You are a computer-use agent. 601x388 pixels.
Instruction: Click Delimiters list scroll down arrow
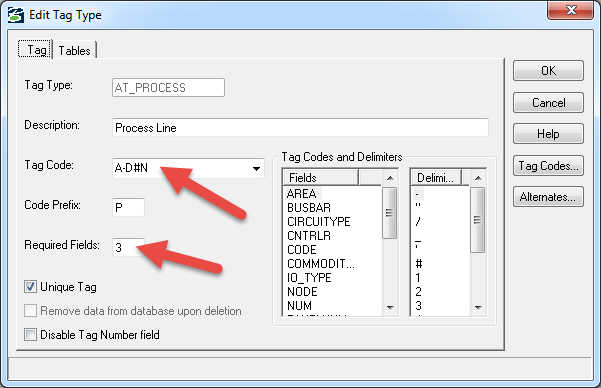[x=478, y=307]
